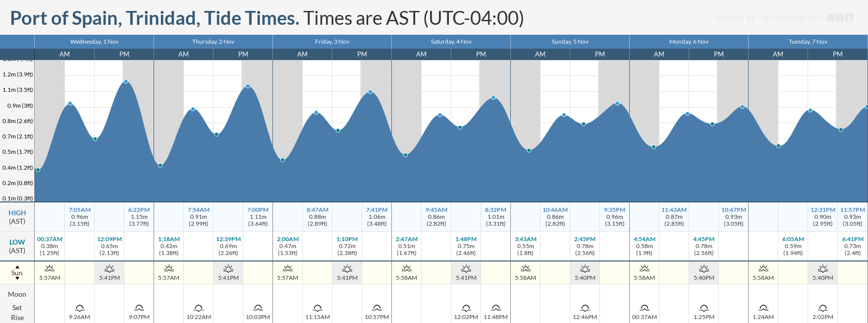The image size is (868, 323).
Task: Tap the moon icon above 2:02PM
Action: (x=822, y=308)
